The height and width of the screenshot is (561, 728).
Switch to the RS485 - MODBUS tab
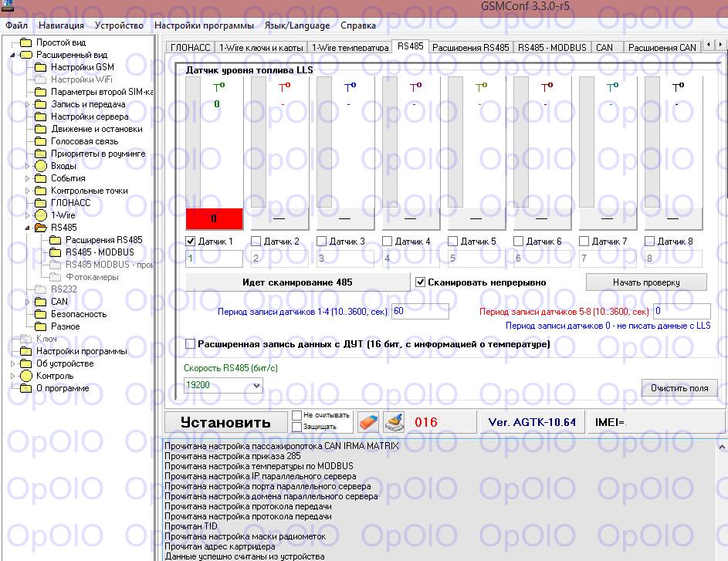click(553, 47)
